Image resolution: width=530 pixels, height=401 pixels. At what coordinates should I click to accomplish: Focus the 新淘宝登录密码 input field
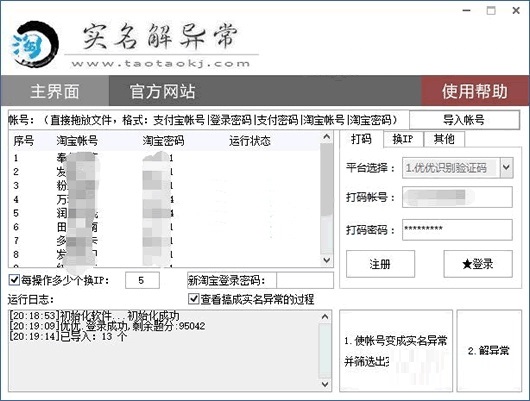(x=305, y=280)
